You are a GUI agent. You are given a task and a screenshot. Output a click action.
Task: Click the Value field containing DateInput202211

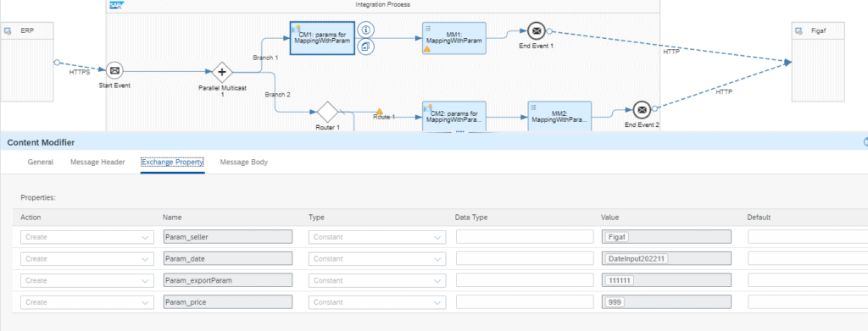pyautogui.click(x=666, y=258)
